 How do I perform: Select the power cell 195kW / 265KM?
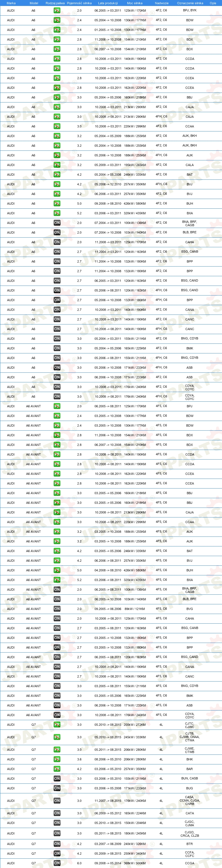[135, 165]
